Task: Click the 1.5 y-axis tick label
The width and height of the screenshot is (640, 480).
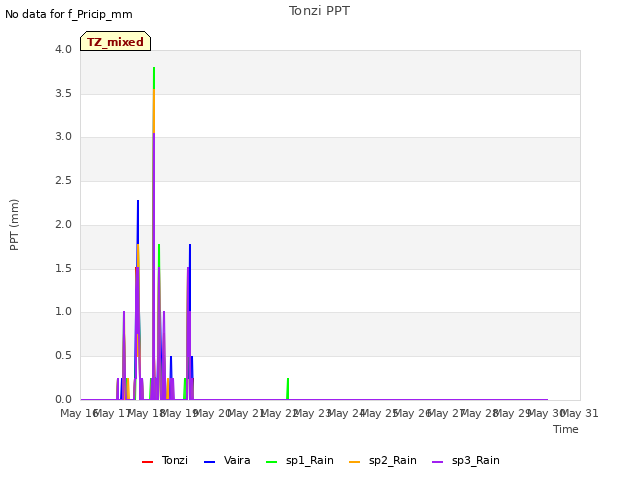Action: (63, 268)
